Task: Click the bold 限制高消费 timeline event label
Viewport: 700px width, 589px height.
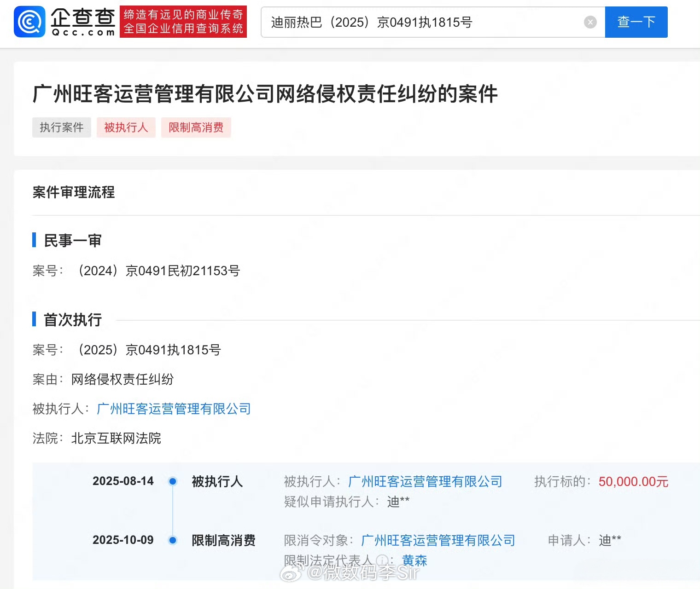Action: coord(223,540)
